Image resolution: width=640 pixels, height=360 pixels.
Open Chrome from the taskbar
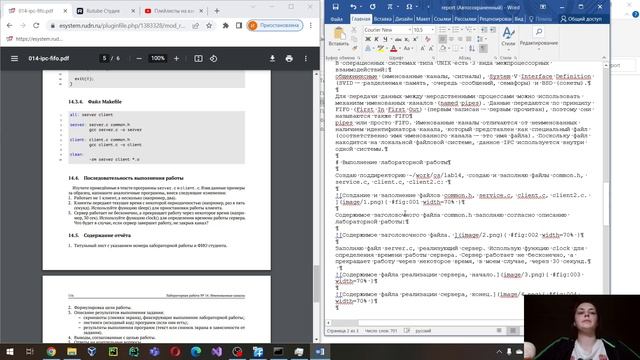click(51, 351)
